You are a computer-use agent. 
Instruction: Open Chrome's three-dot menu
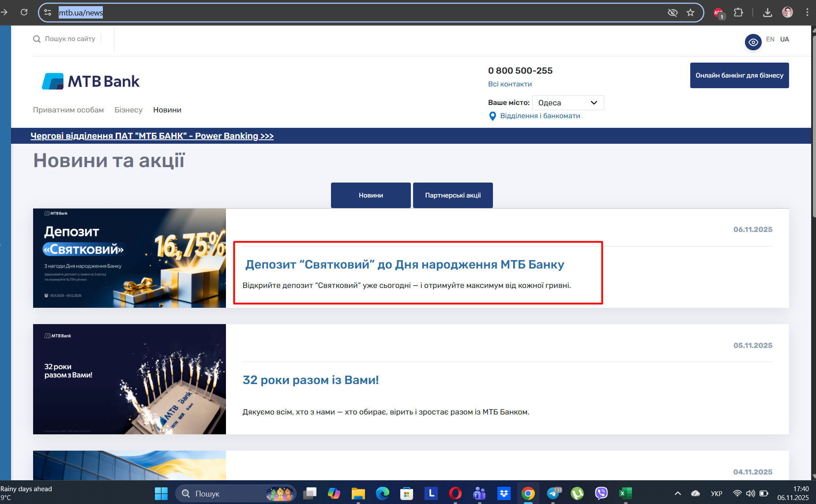(x=807, y=12)
